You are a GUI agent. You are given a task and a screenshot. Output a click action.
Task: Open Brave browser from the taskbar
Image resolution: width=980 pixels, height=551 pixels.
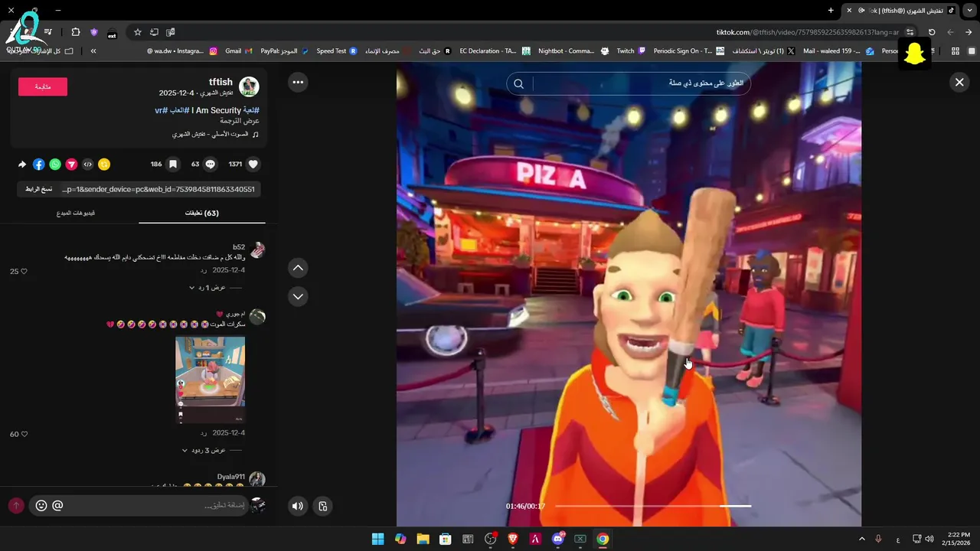513,539
